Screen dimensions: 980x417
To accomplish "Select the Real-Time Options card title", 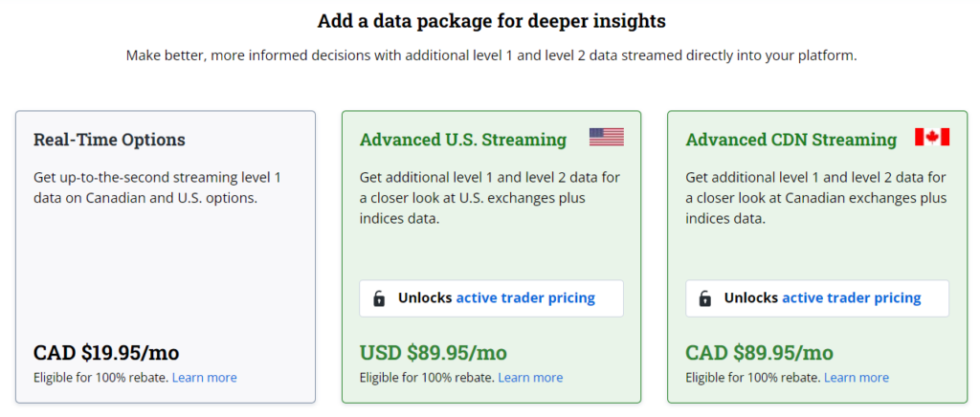I will click(x=109, y=140).
